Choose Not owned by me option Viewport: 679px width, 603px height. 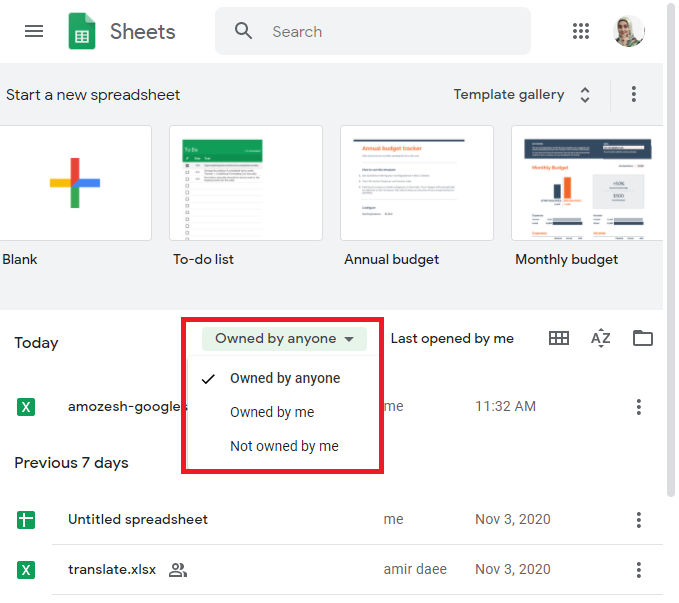pos(283,446)
